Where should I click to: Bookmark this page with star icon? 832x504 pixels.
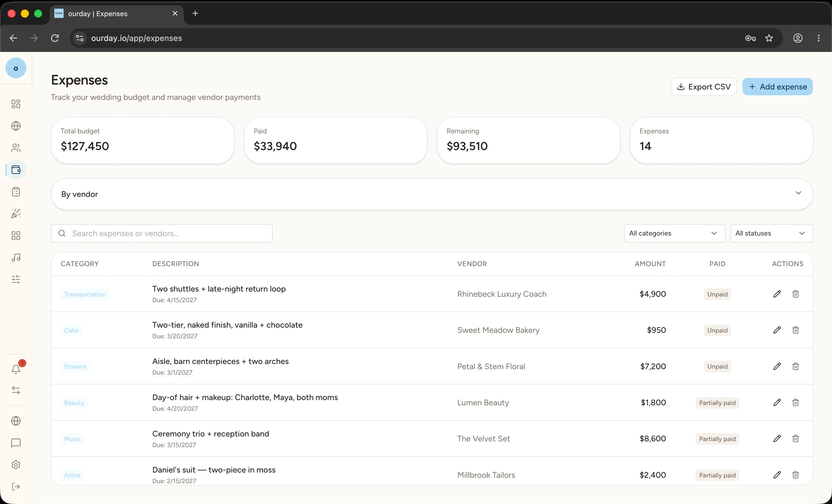(x=769, y=38)
